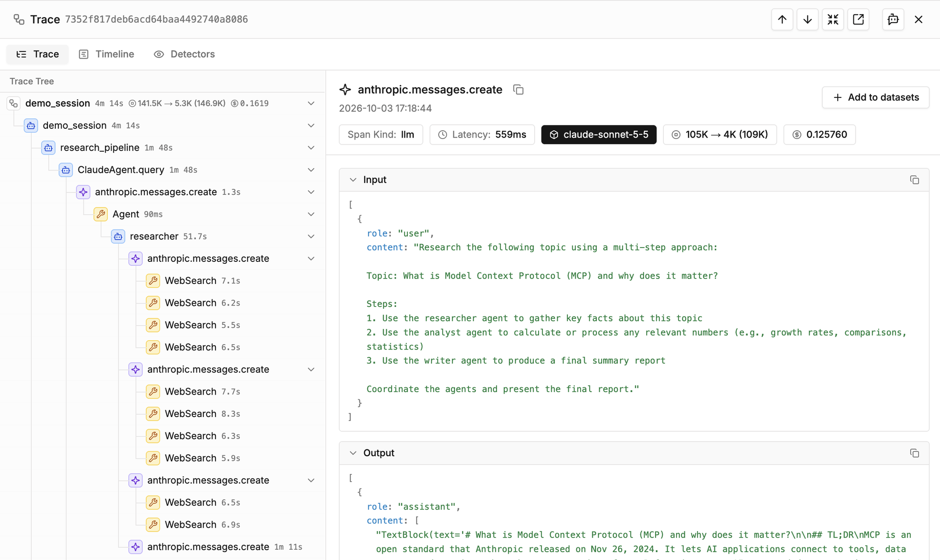940x560 pixels.
Task: Collapse the panel with the shrink icon
Action: point(833,20)
